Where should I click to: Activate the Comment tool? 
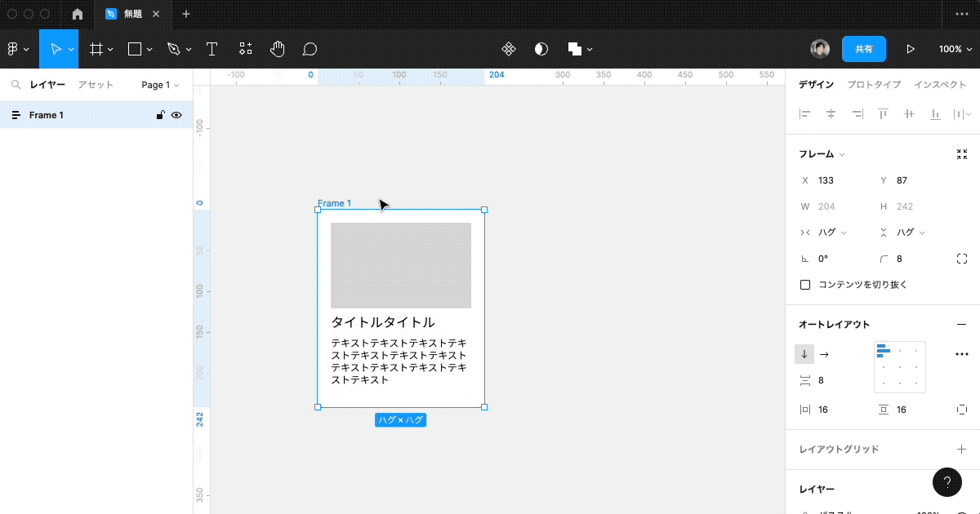[309, 49]
